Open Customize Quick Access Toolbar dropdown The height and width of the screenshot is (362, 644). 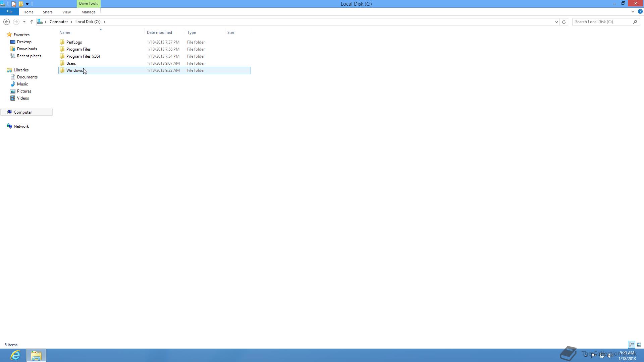tap(27, 4)
